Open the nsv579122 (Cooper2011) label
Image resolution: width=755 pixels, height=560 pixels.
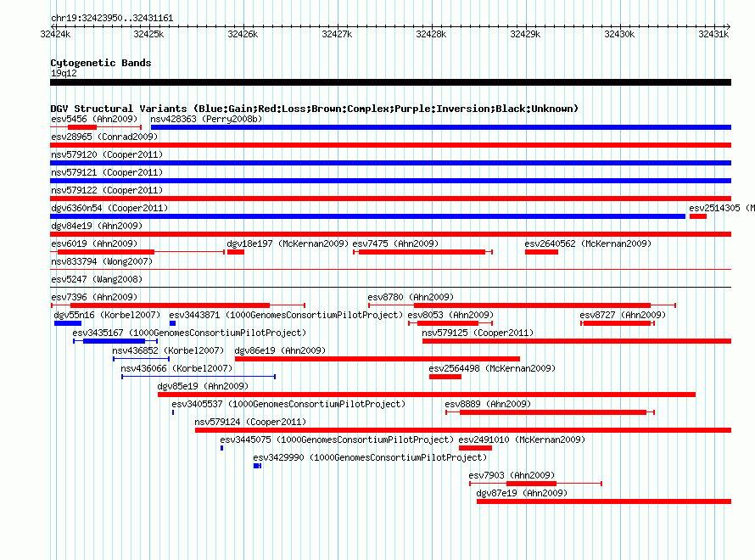click(x=107, y=190)
